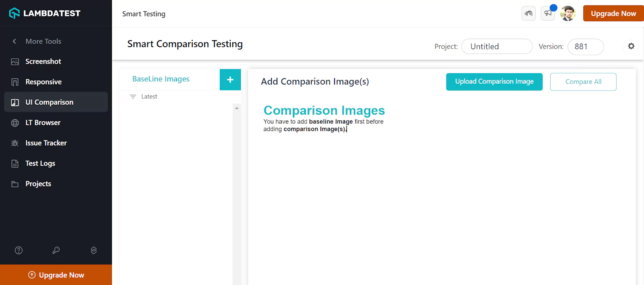Click the Smart Comparison Testing title
Screen dimensions: 644x285
click(185, 44)
